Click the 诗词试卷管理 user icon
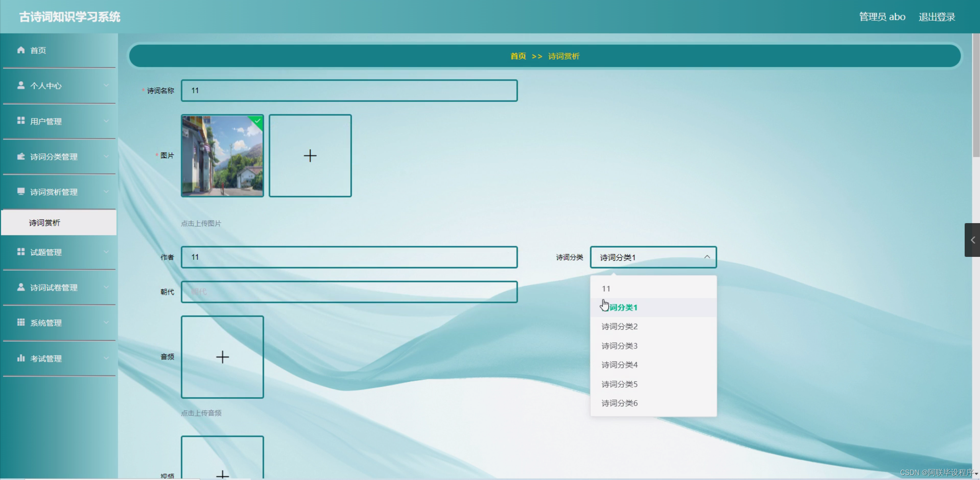 click(21, 287)
